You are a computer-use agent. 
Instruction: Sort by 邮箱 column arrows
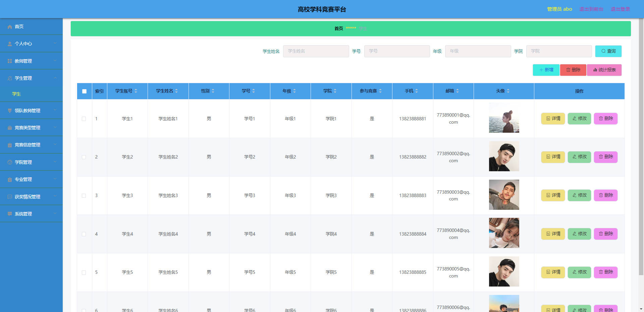[x=458, y=91]
